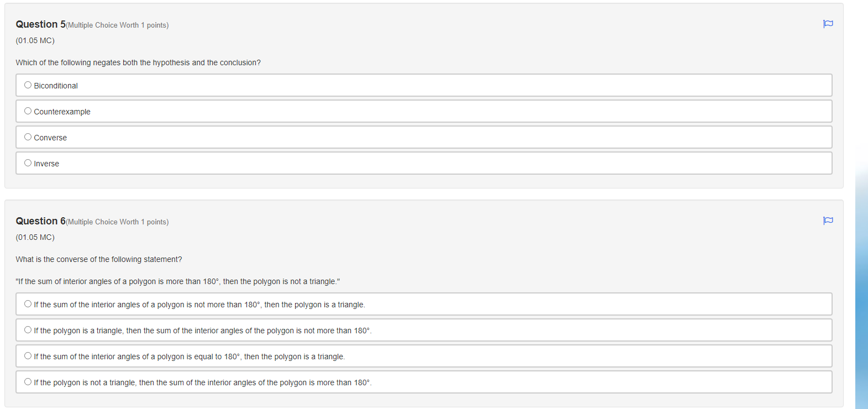Click Question 5's 'Multiple Choice Worth 1 points' label
Screen dimensions: 868x409
(x=117, y=25)
